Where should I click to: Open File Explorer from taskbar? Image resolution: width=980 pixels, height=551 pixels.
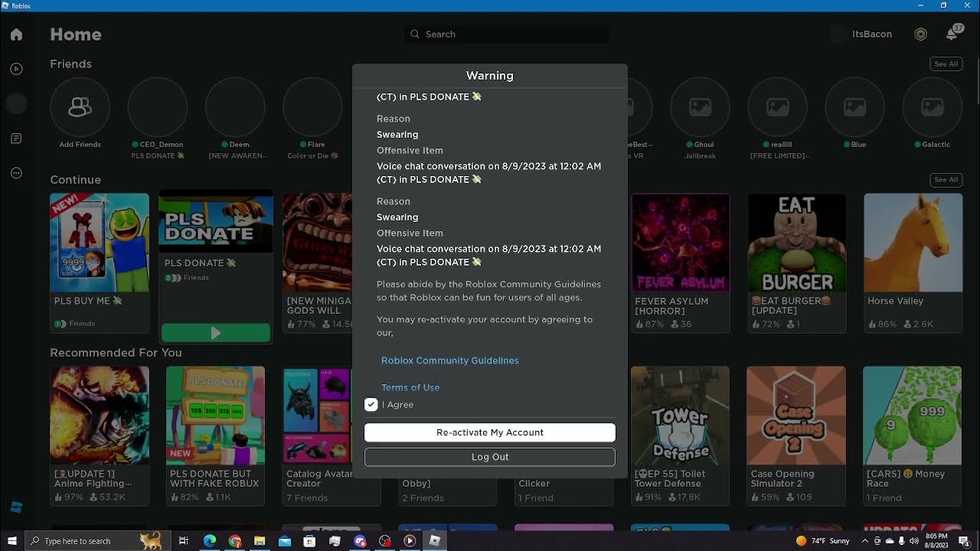(x=260, y=541)
